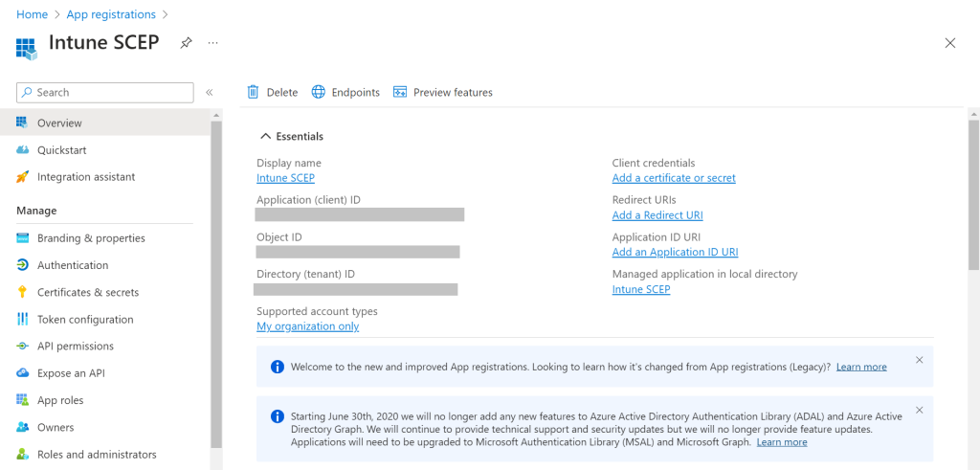Click into the menu Search field
980x470 pixels.
pos(105,93)
